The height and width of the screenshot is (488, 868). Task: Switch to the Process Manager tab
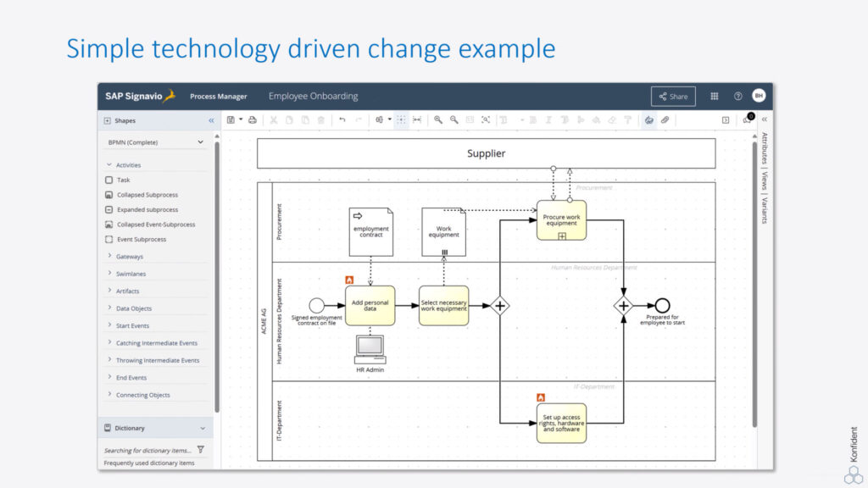[219, 96]
